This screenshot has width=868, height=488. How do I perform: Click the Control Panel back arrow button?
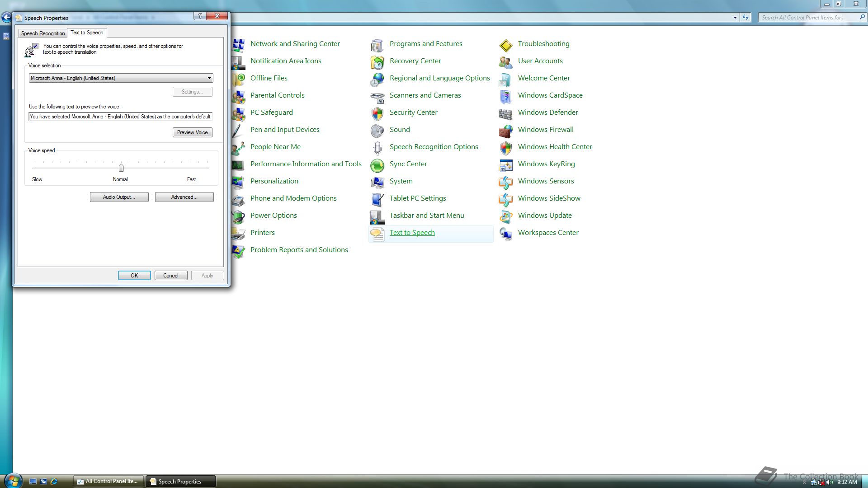tap(6, 17)
